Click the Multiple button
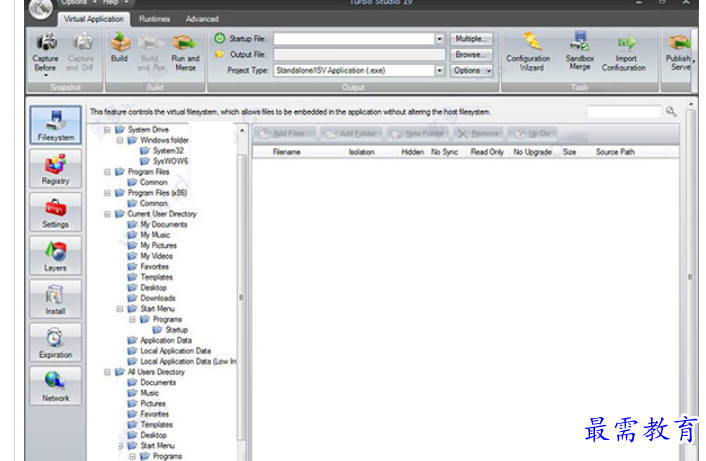 pyautogui.click(x=470, y=38)
